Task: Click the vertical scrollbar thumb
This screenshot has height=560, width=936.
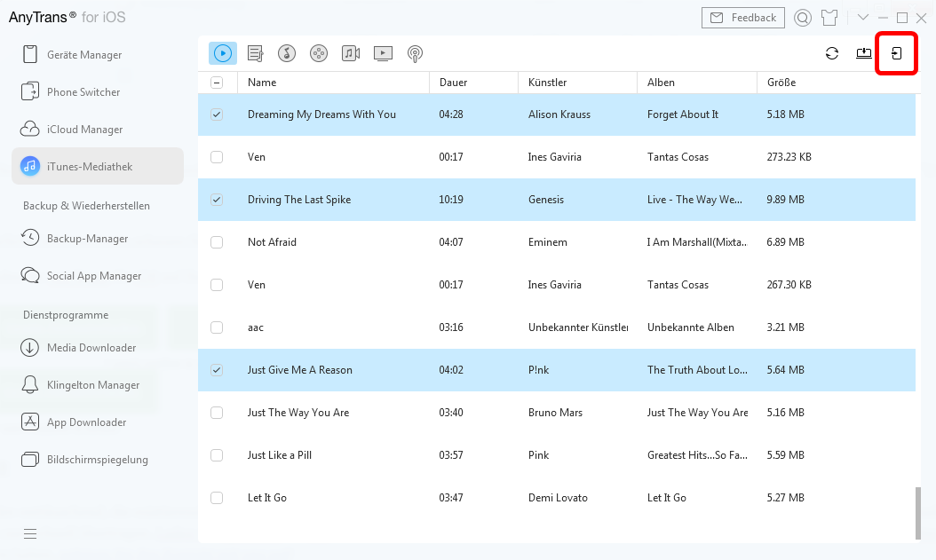Action: 918,513
